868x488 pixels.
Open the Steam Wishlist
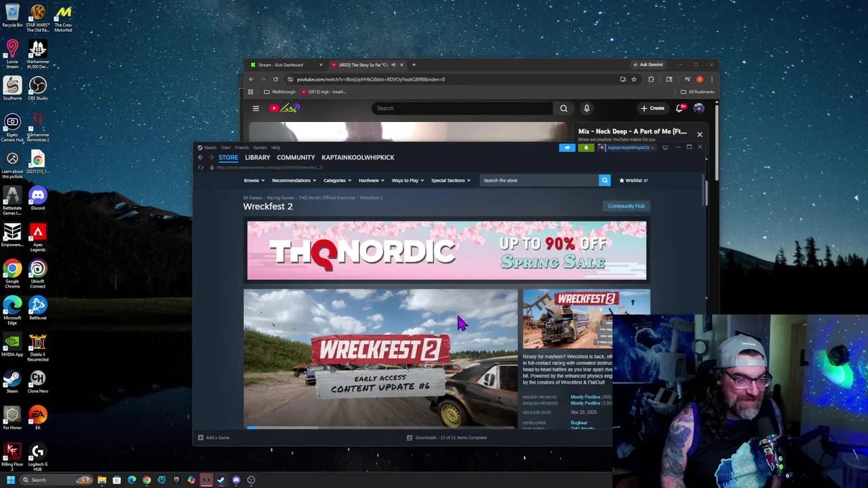point(633,180)
